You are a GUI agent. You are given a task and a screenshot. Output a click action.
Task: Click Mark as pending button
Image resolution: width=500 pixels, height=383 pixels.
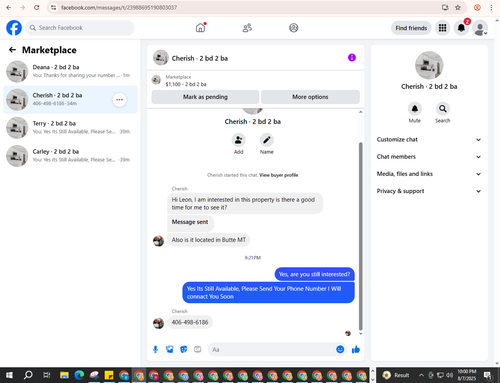pos(205,97)
